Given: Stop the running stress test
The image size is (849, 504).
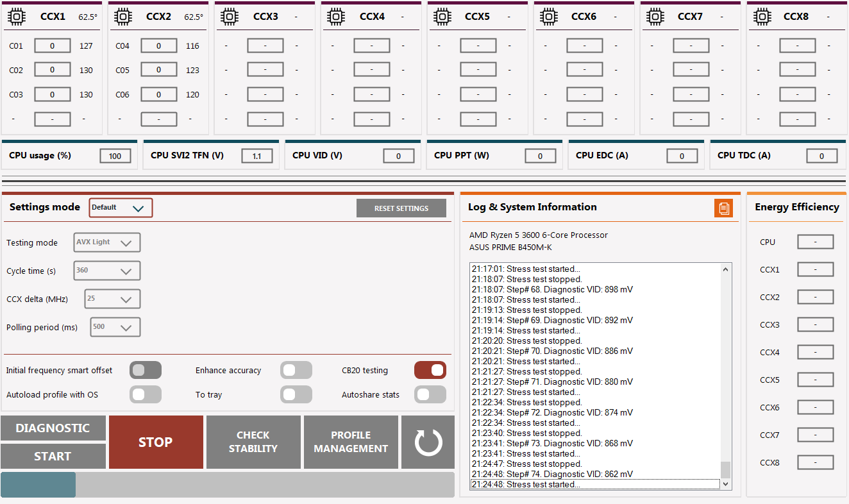Looking at the screenshot, I should (156, 442).
